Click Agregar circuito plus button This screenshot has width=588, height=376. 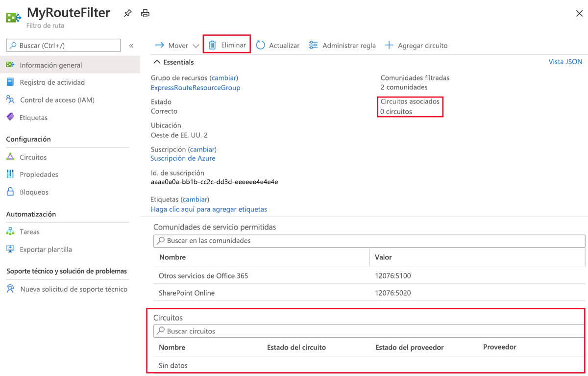pos(389,45)
